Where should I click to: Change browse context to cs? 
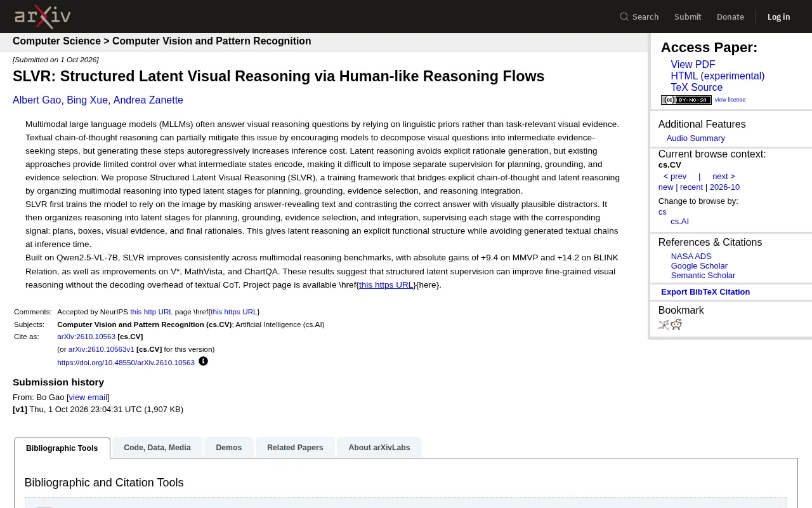pyautogui.click(x=662, y=212)
